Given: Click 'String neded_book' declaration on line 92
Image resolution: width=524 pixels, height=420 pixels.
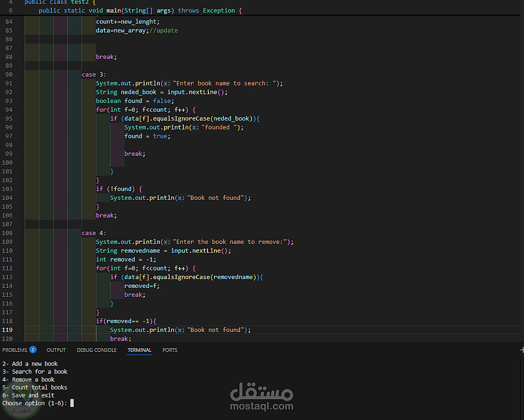Looking at the screenshot, I should 126,92.
